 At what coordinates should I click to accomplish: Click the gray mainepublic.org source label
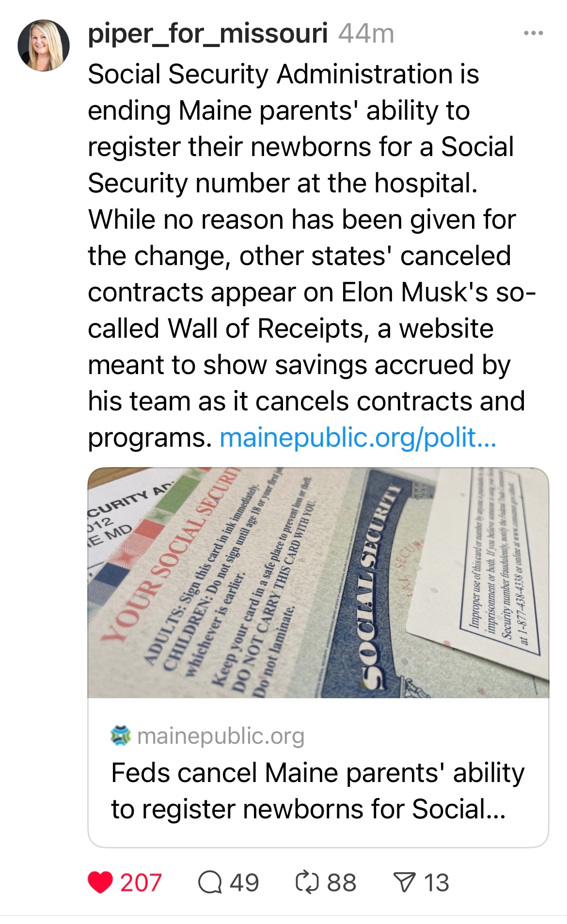click(x=221, y=736)
